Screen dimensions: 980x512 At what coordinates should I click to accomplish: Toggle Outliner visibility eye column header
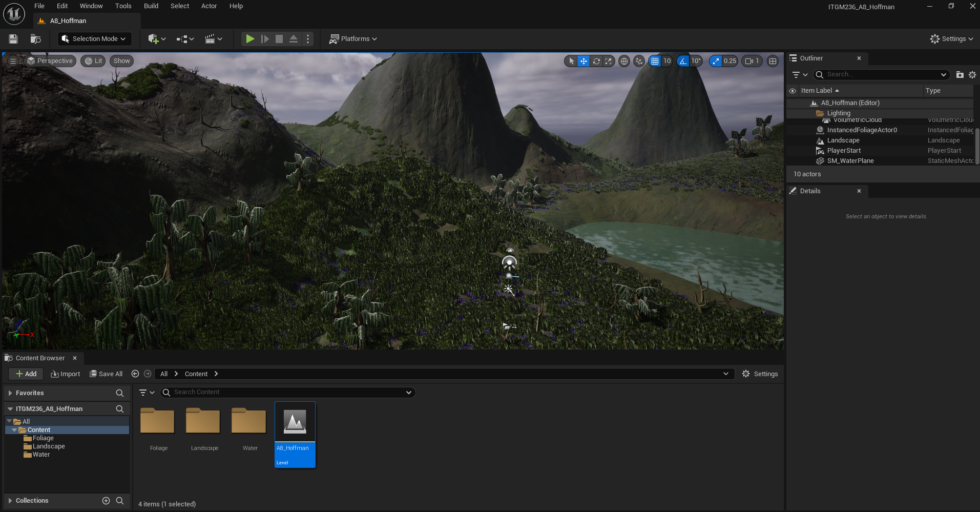(x=793, y=91)
